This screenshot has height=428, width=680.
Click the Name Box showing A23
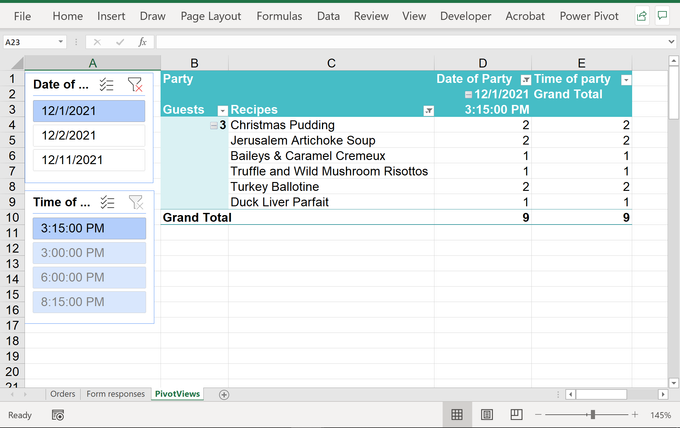click(x=30, y=42)
